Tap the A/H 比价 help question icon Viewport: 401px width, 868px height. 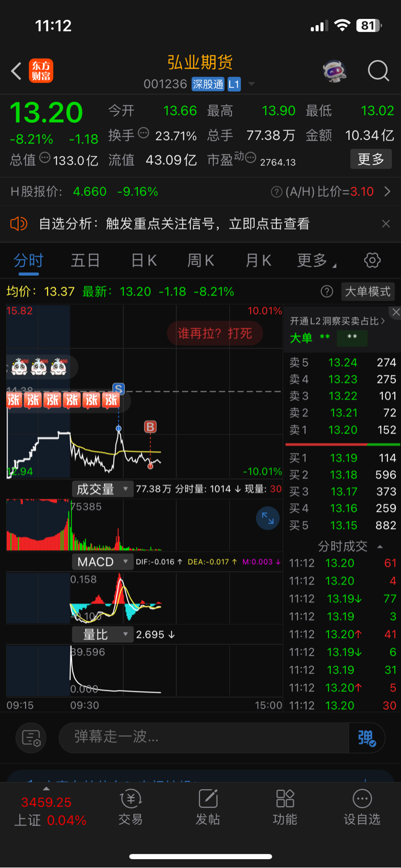(x=277, y=192)
